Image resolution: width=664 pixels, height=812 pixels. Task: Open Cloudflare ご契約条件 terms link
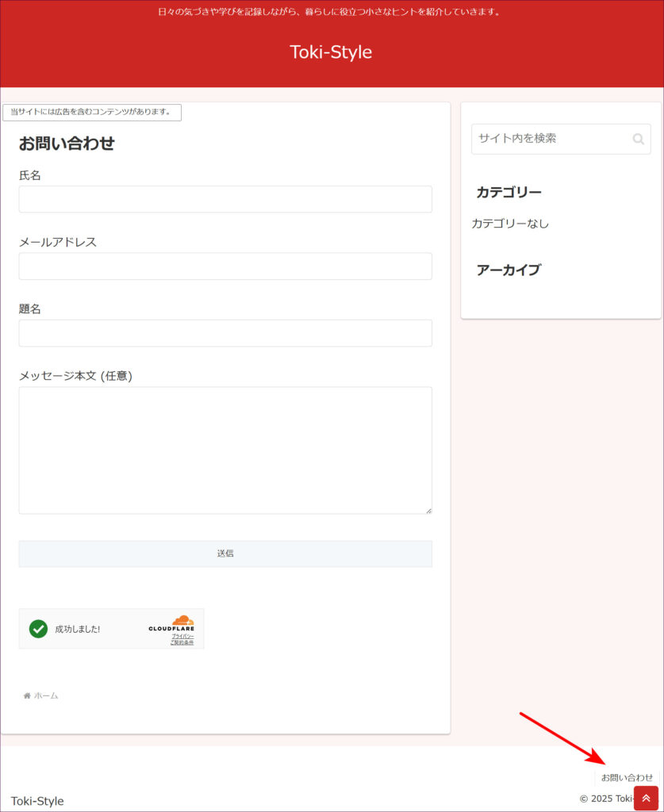pos(182,642)
